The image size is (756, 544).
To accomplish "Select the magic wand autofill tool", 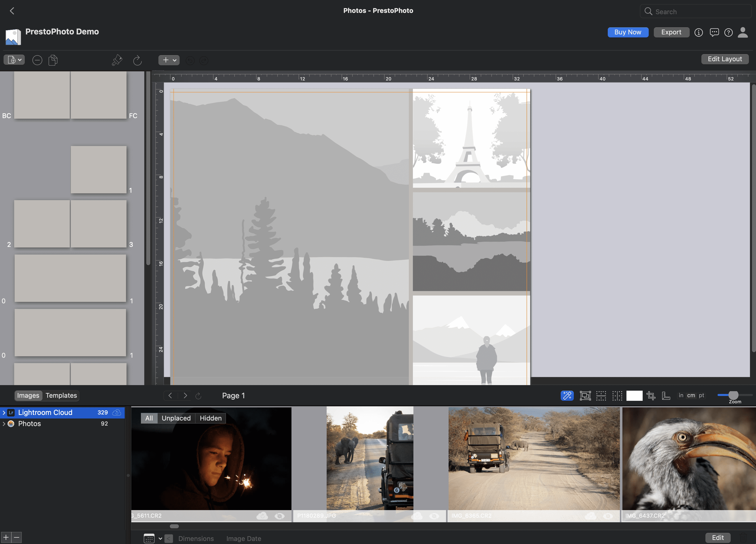I will pos(567,396).
